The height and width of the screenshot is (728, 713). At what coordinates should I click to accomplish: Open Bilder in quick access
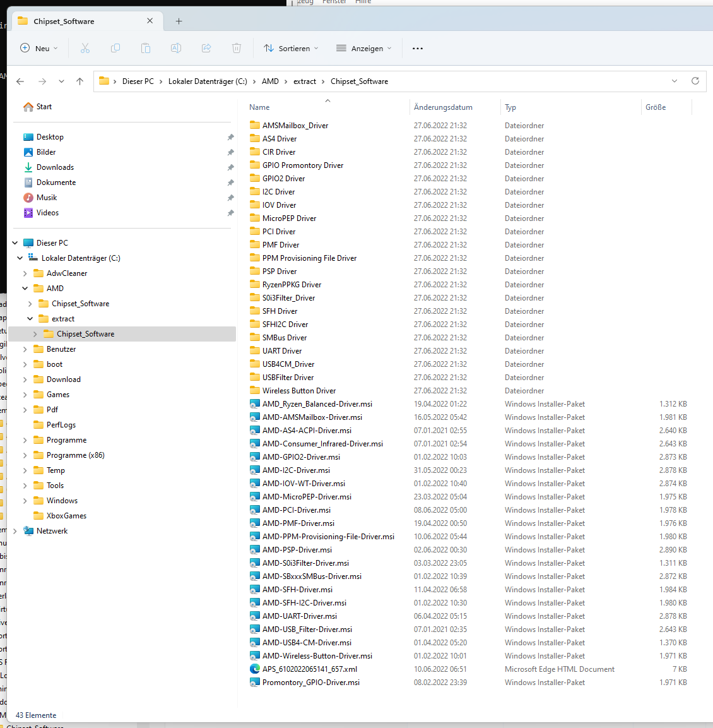click(x=39, y=152)
